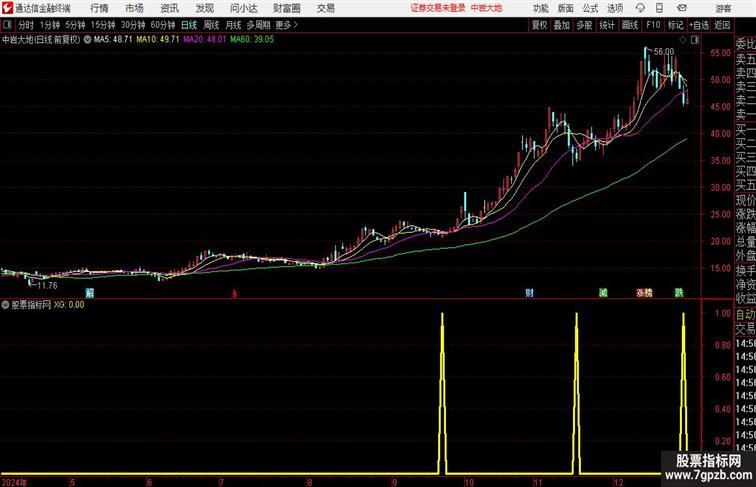
Task: Select the 多周期 multi-period tab
Action: coord(258,25)
